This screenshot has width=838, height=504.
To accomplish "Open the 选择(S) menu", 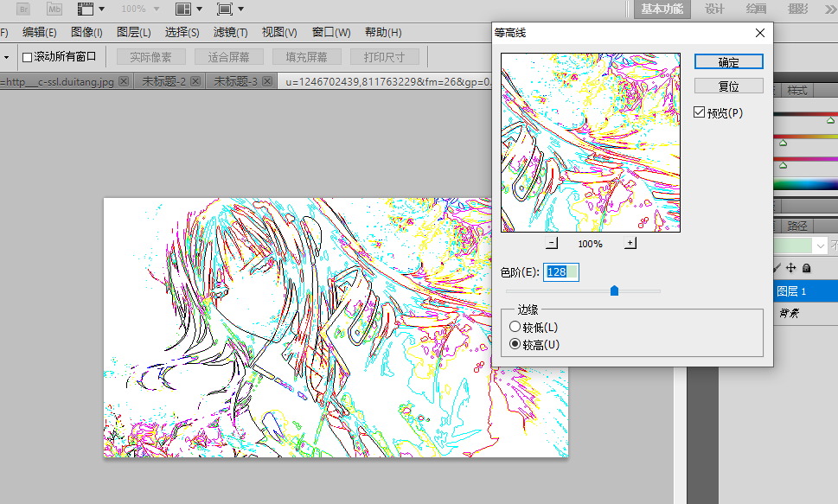I will (182, 33).
